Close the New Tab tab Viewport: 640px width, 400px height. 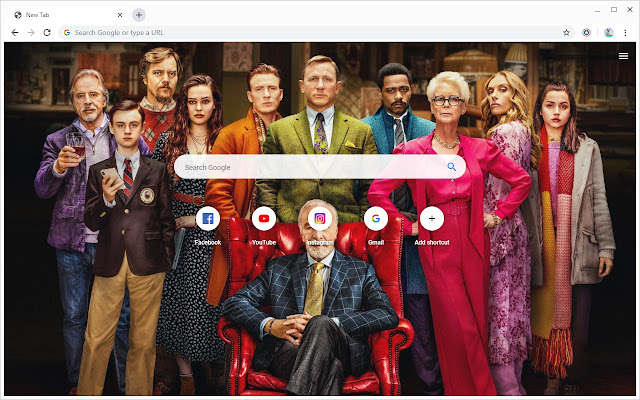coord(120,15)
